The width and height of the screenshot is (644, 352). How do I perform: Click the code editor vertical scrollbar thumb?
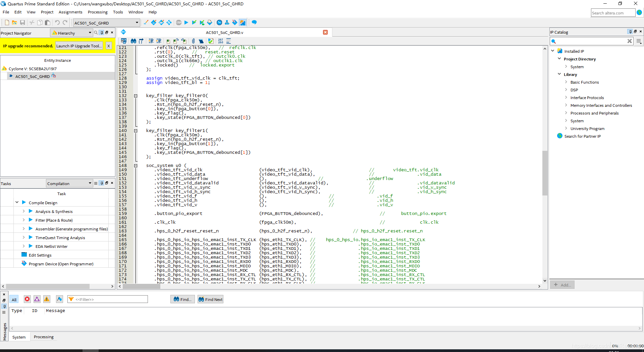[x=545, y=173]
